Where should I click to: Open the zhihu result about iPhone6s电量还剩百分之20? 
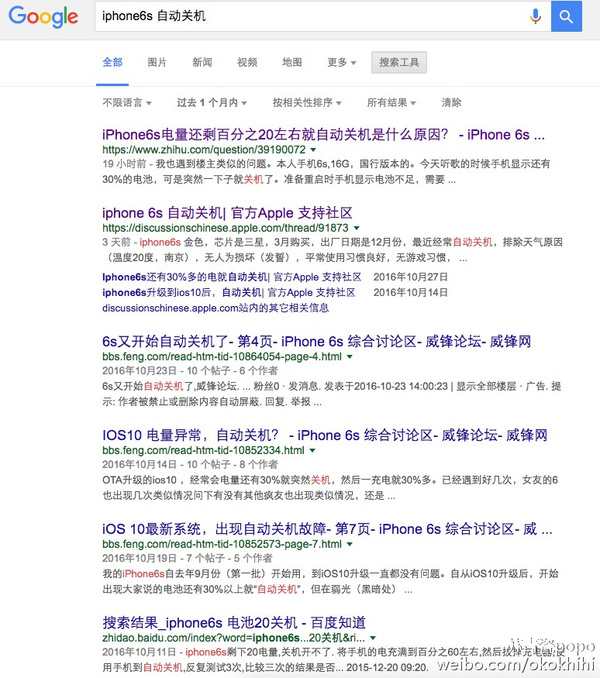pyautogui.click(x=323, y=134)
